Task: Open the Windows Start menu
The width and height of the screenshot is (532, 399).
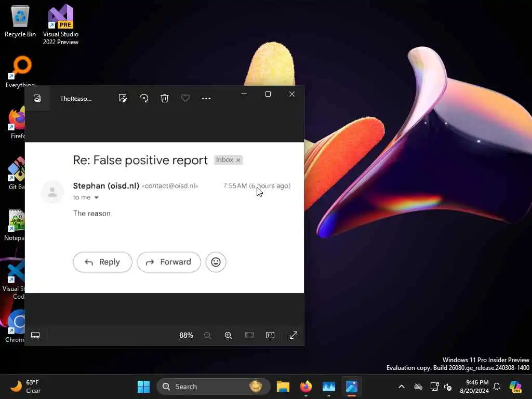Action: [143, 387]
